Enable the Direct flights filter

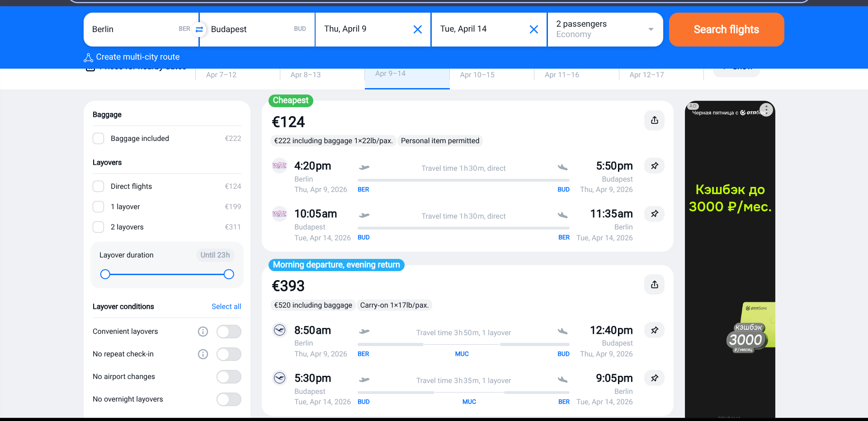point(99,187)
